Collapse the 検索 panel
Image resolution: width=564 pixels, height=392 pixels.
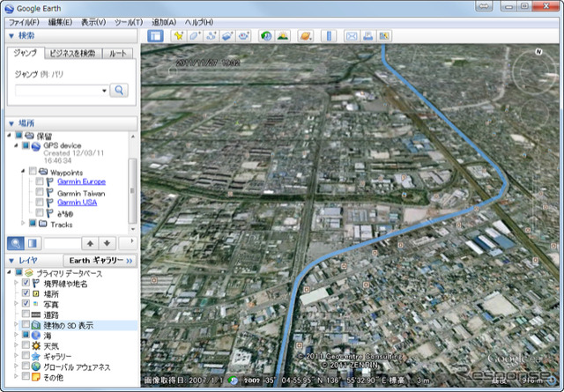(x=11, y=35)
